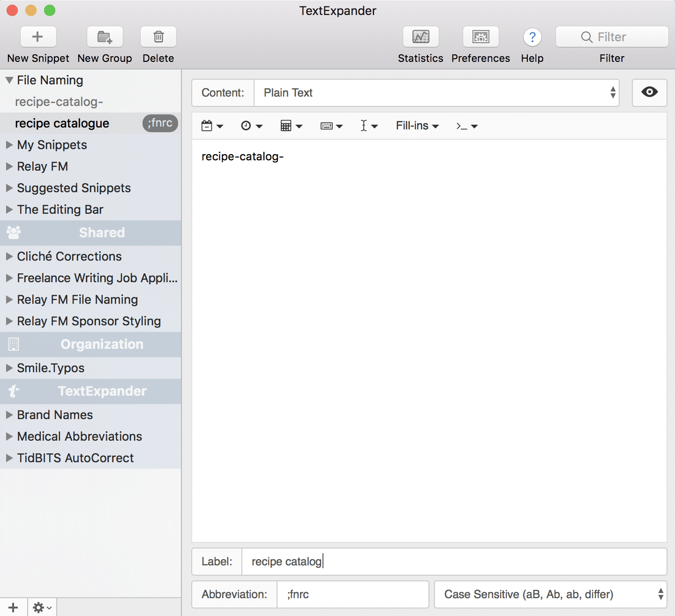
Task: Open the script snippet insert menu
Action: click(467, 126)
